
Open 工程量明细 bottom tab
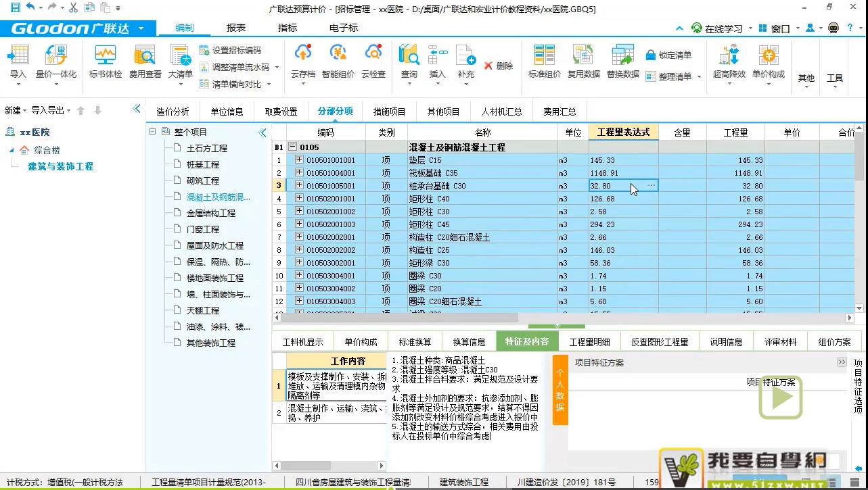point(589,342)
